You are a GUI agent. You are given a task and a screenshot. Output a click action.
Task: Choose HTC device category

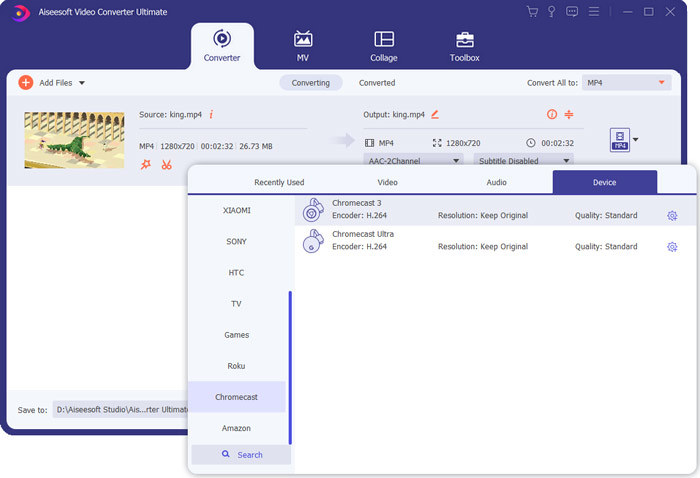[x=237, y=273]
